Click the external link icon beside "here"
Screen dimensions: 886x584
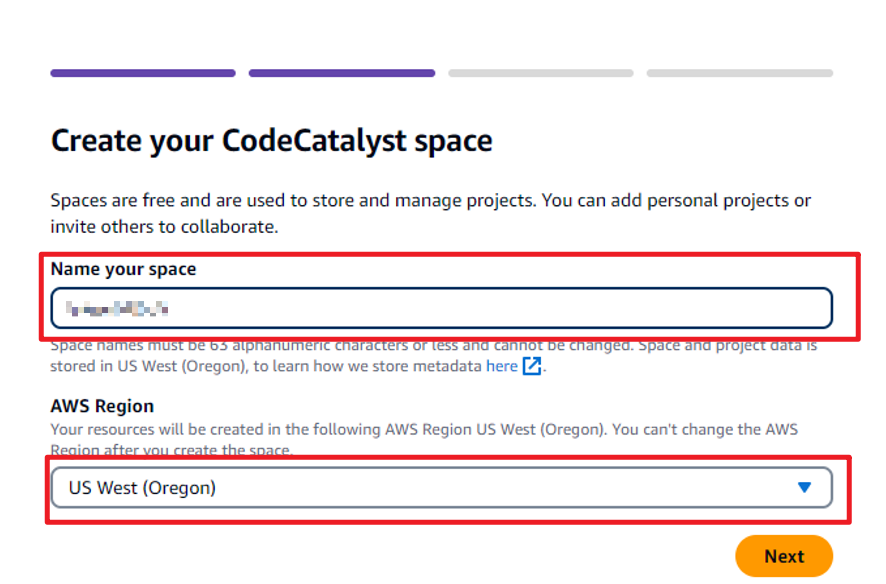[x=532, y=366]
